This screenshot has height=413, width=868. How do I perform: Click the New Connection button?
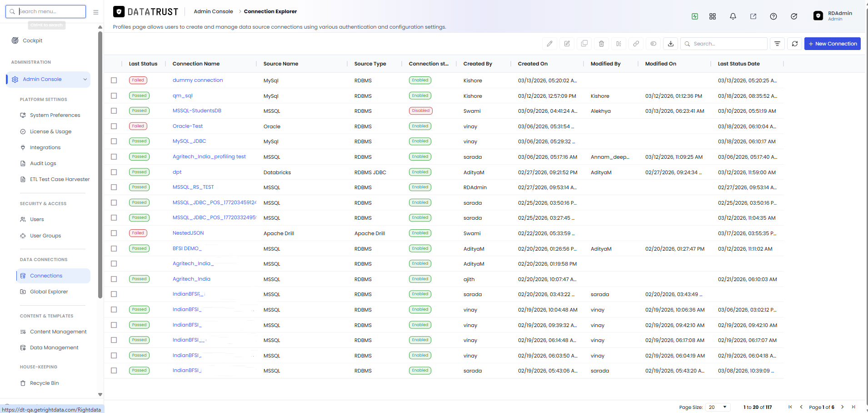832,44
